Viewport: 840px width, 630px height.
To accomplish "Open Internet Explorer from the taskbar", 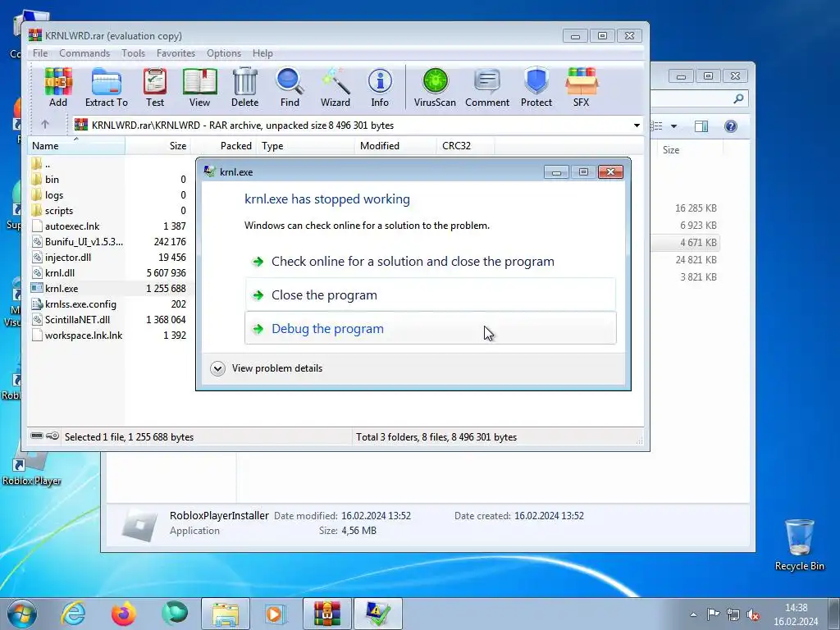I will click(73, 614).
